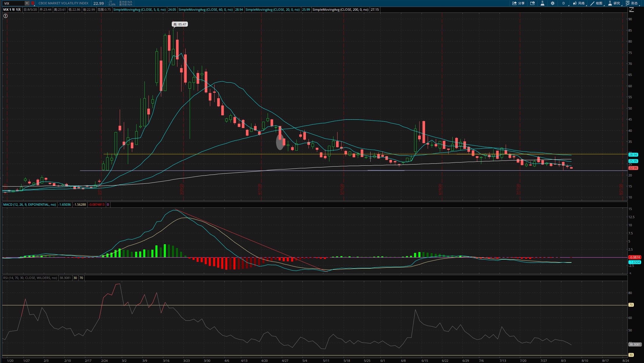The height and width of the screenshot is (363, 644).
Task: Click the red linking icon beside symbol box
Action: (x=33, y=3)
